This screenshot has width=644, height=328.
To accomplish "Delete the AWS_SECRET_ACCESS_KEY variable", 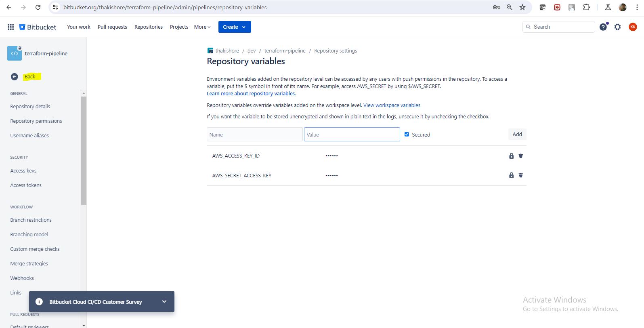I will pyautogui.click(x=520, y=175).
